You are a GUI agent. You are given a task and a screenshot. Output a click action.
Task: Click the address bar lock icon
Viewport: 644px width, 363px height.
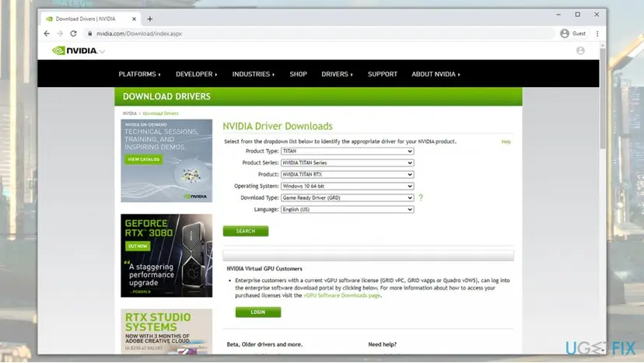pyautogui.click(x=89, y=33)
